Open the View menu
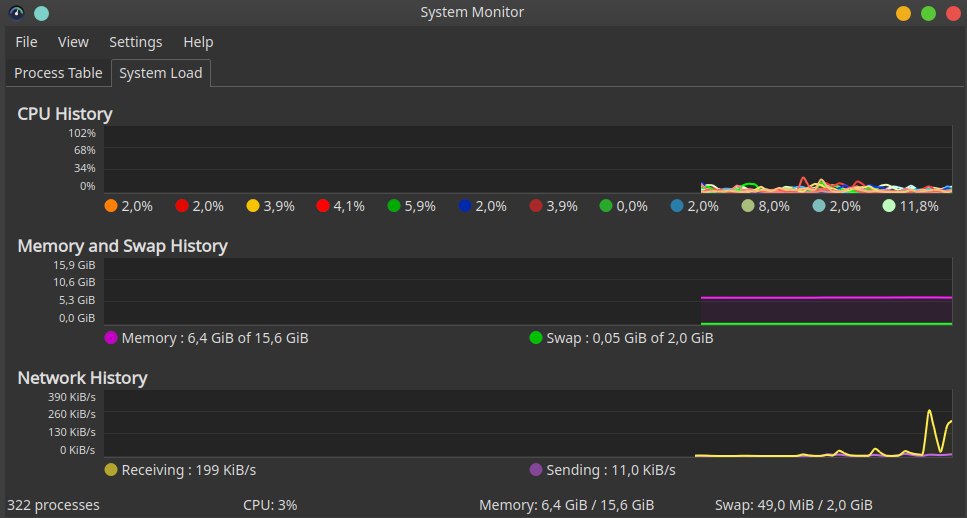Image resolution: width=967 pixels, height=518 pixels. click(x=73, y=42)
